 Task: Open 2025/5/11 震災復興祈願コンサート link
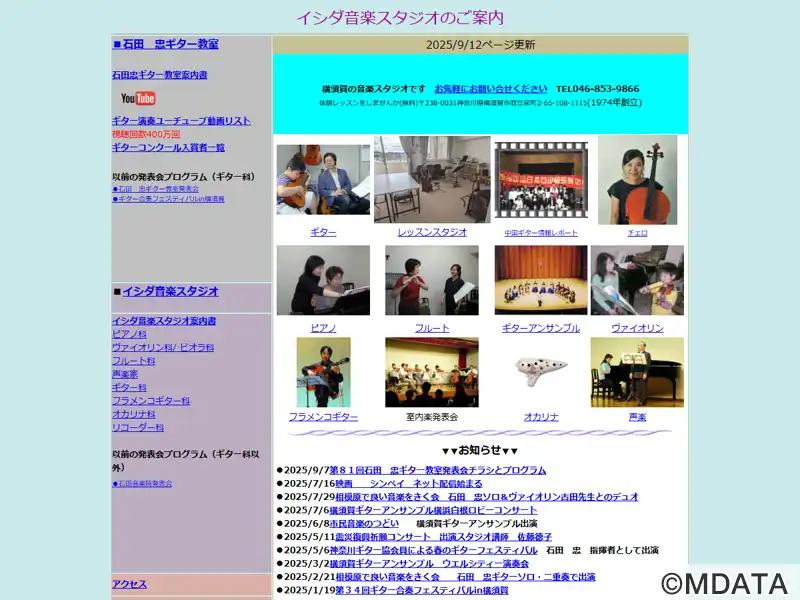click(443, 537)
